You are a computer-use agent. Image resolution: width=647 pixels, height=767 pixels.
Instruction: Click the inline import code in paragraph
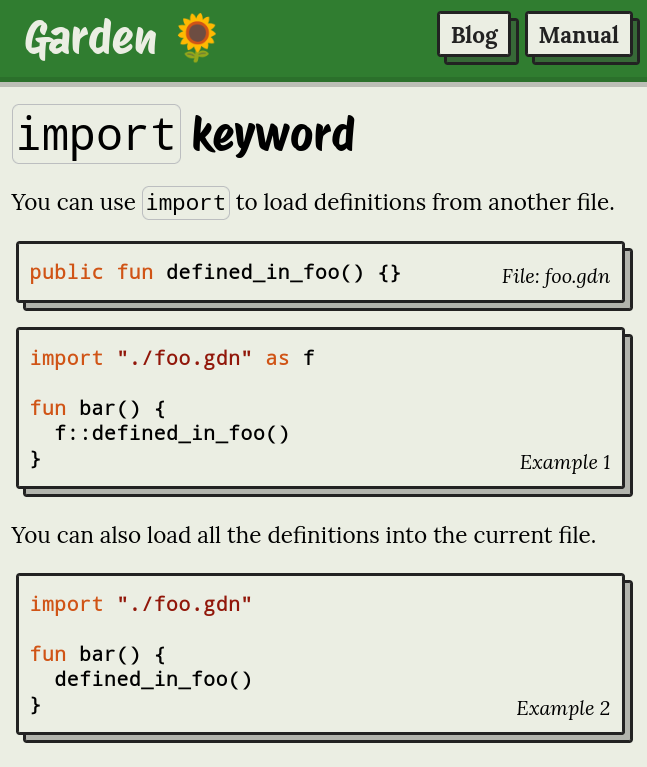[186, 203]
